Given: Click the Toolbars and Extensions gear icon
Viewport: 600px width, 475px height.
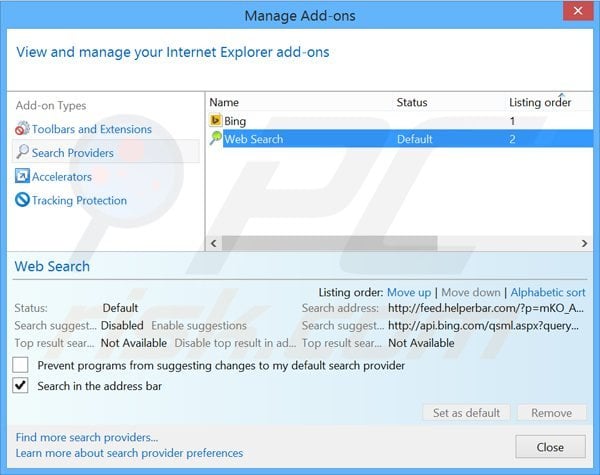Looking at the screenshot, I should coord(22,129).
